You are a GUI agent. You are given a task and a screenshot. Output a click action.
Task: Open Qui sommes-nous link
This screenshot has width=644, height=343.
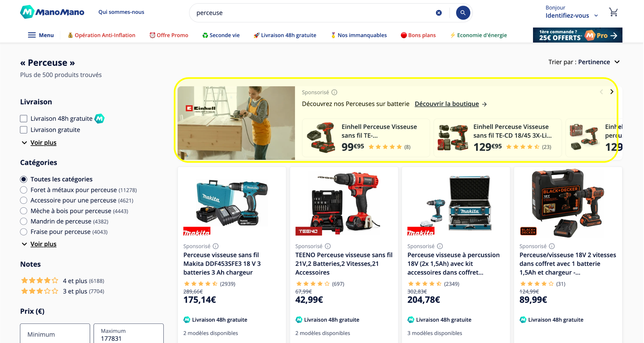tap(121, 12)
